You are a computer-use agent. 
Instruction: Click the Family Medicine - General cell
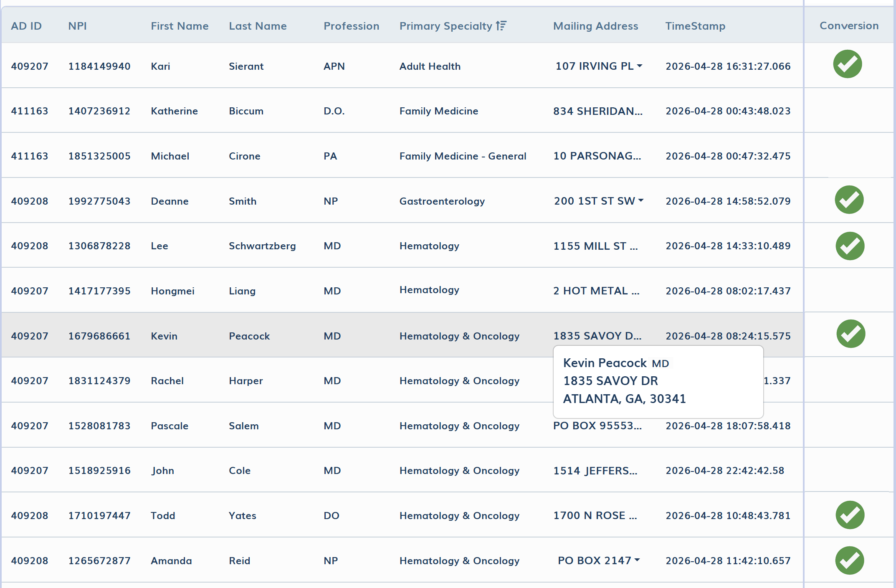(x=463, y=156)
